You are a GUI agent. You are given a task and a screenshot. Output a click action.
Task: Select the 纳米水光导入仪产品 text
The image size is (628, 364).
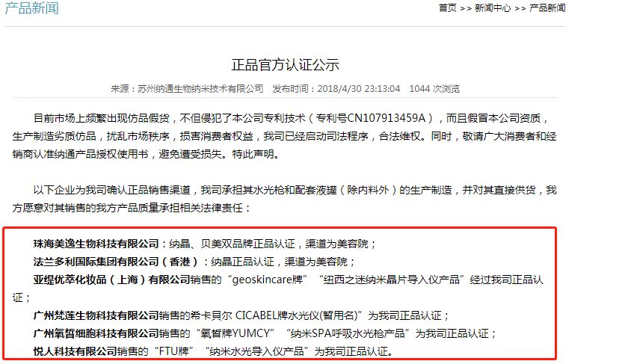256,351
